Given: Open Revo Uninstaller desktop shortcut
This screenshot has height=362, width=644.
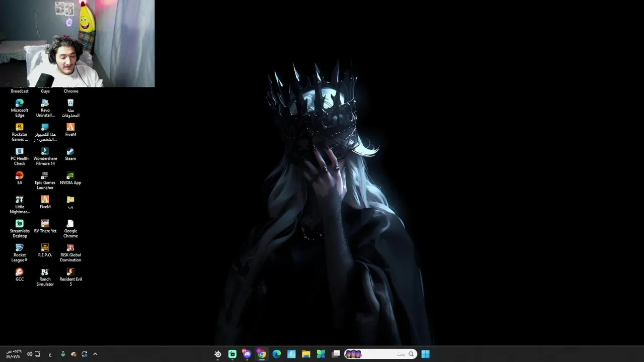Looking at the screenshot, I should click(x=45, y=108).
